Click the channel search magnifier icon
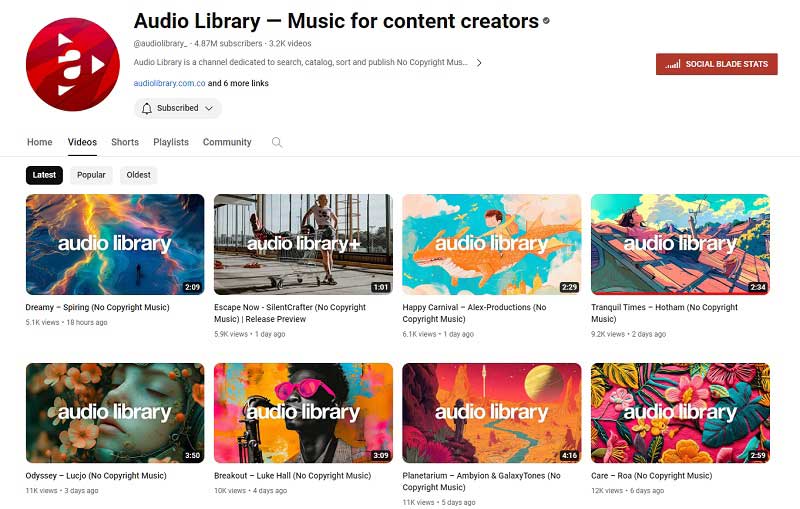The width and height of the screenshot is (800, 509). 277,142
